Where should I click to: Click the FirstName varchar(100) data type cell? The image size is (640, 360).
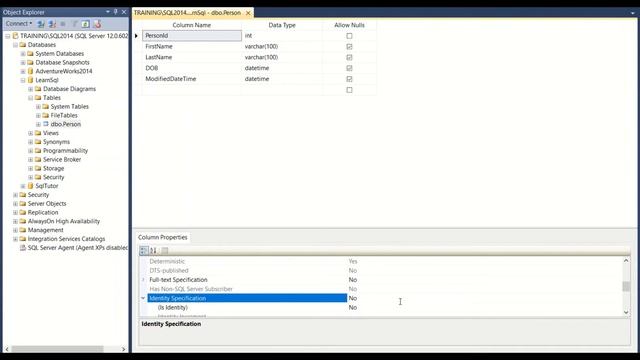tap(282, 47)
